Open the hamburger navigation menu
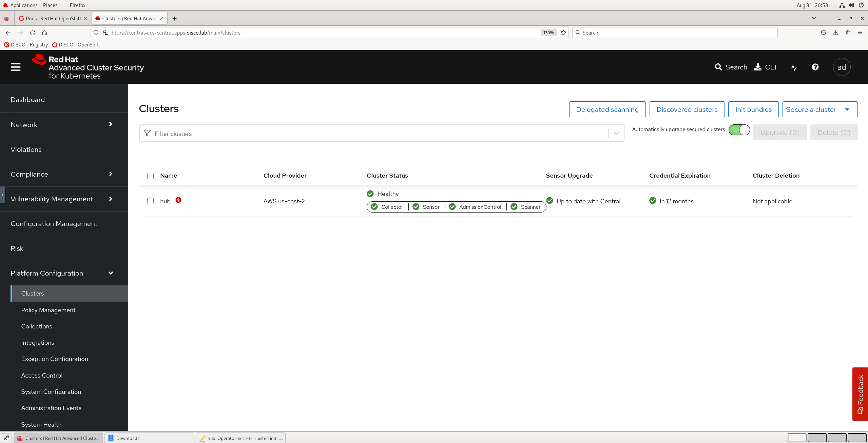The width and height of the screenshot is (868, 443). 16,67
